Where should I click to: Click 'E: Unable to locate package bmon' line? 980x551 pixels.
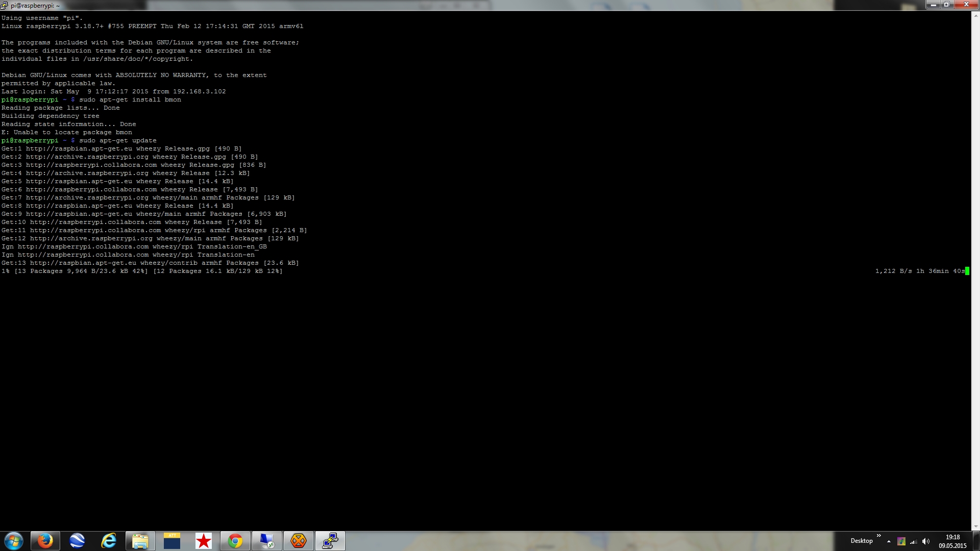click(67, 132)
